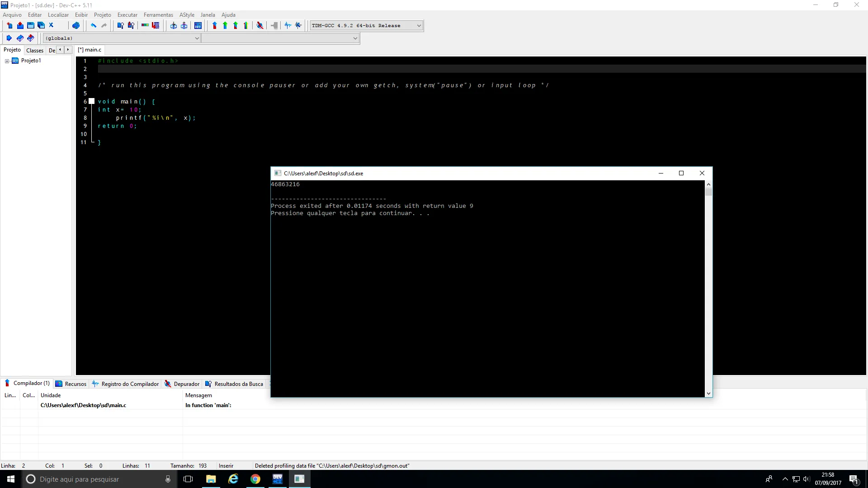Click the Find (search) toolbar icon
Image resolution: width=868 pixels, height=488 pixels.
(x=120, y=26)
